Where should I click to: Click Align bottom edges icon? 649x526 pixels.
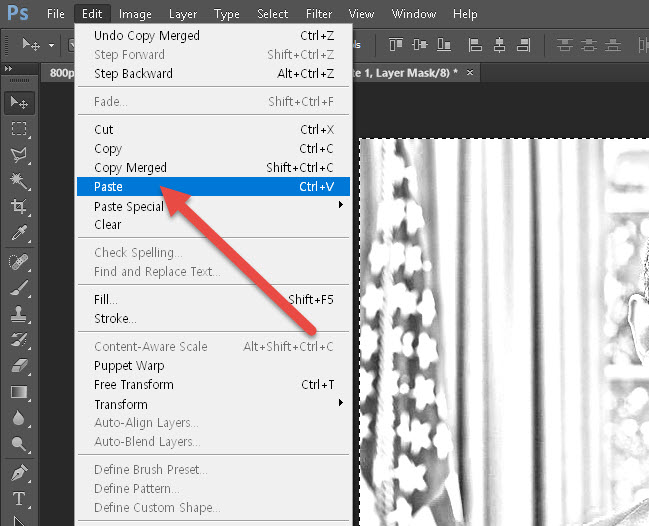point(444,44)
